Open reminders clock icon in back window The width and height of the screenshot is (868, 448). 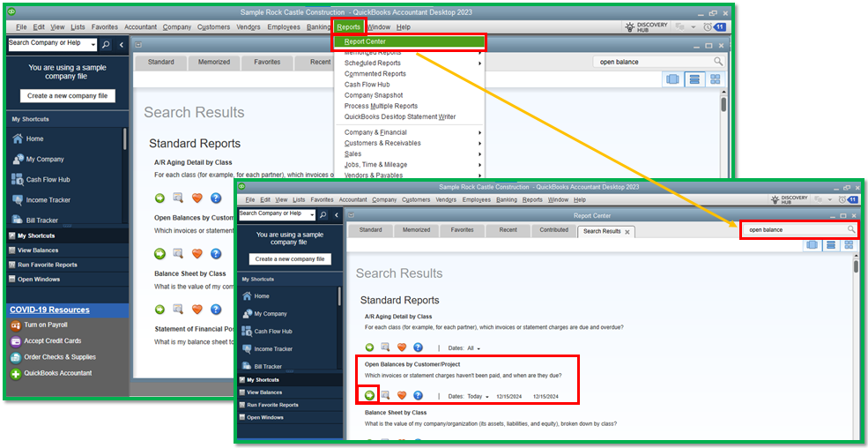click(708, 26)
